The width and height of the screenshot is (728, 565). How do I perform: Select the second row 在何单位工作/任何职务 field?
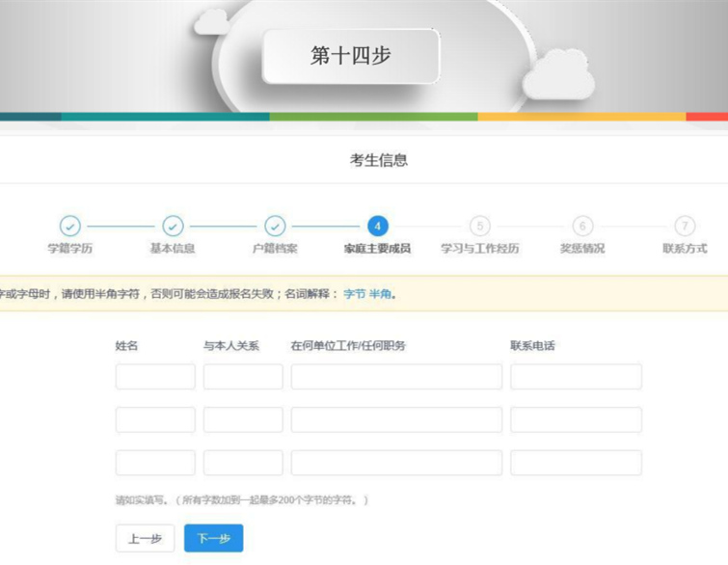point(396,419)
